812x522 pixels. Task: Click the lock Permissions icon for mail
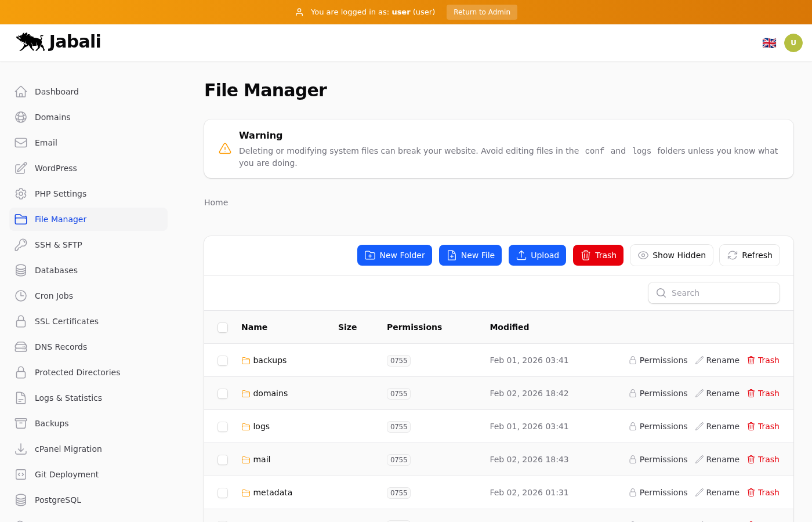(x=633, y=459)
